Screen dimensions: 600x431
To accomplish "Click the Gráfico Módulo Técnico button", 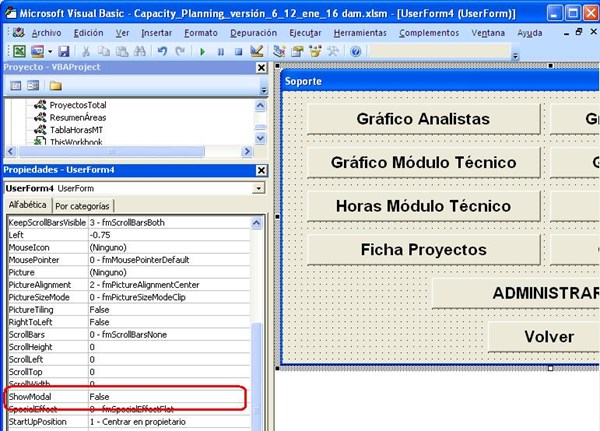I will (x=424, y=162).
